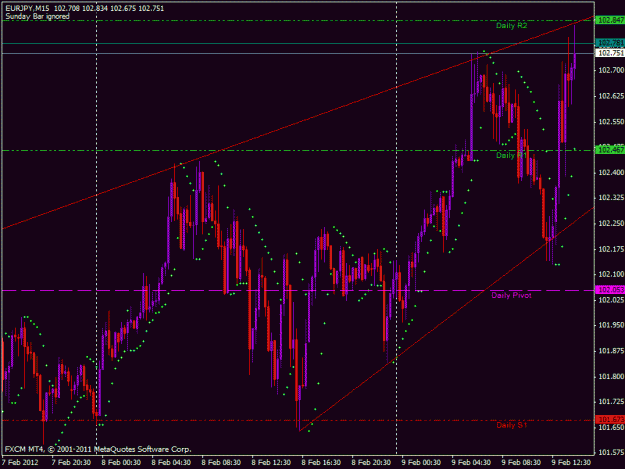Click the 102.053 magenta pivot price tag
The height and width of the screenshot is (469, 625).
coord(610,290)
